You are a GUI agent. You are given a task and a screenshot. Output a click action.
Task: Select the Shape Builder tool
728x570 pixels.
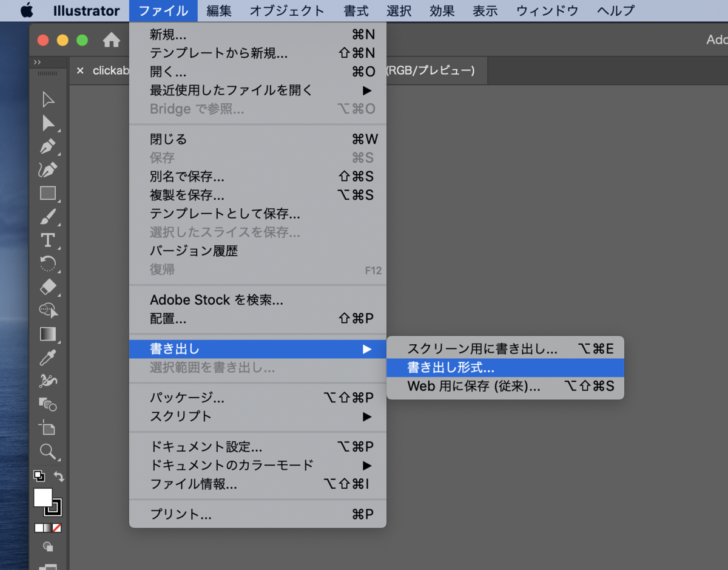48,310
